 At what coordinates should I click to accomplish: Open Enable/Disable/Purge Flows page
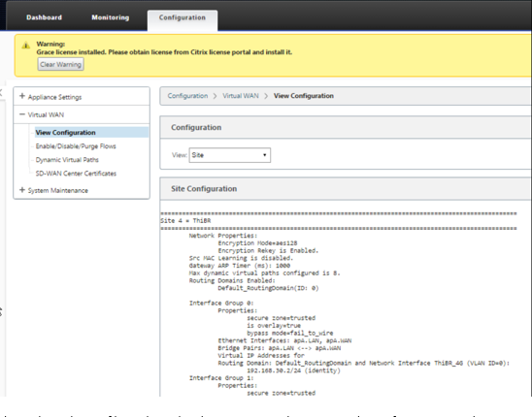76,146
